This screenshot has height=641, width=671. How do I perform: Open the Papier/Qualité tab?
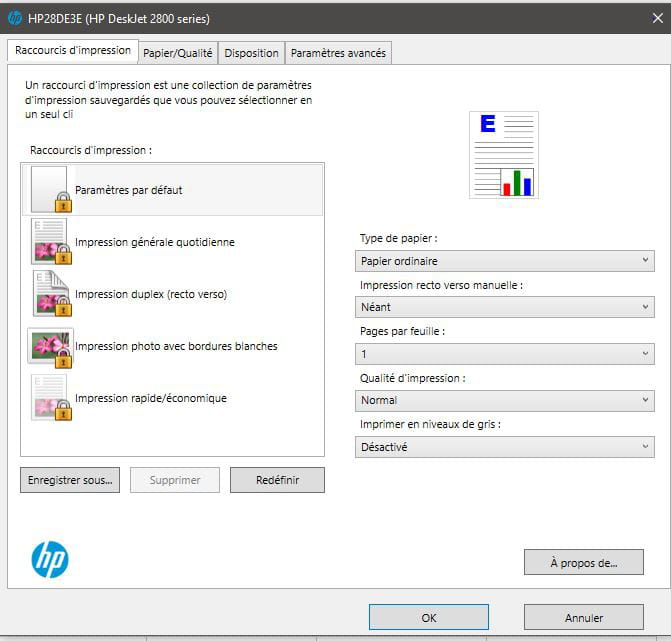[x=178, y=53]
